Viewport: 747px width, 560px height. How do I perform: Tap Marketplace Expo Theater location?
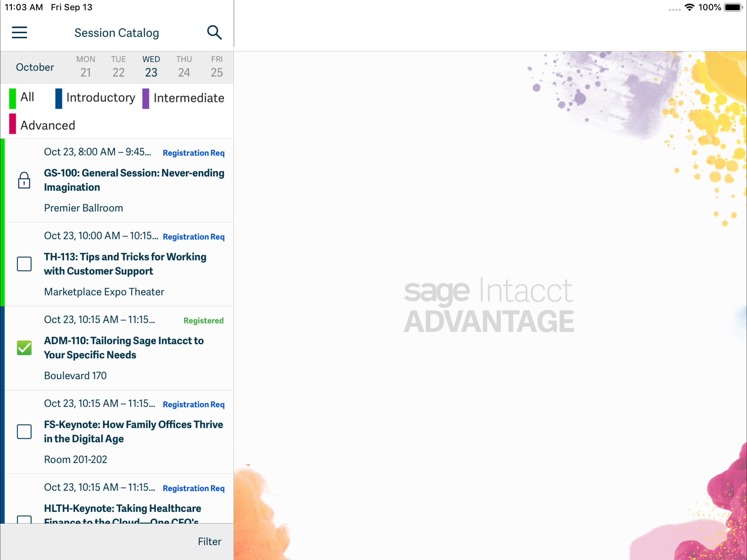[x=104, y=291]
